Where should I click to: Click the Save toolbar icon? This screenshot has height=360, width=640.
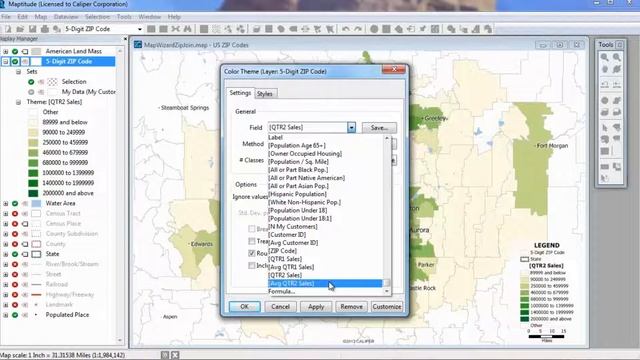click(33, 29)
